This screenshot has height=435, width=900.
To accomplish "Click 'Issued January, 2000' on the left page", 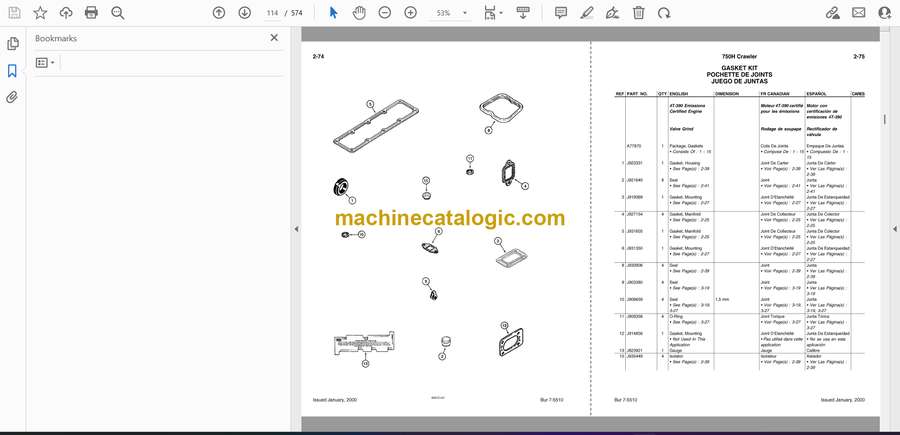I will tap(335, 400).
